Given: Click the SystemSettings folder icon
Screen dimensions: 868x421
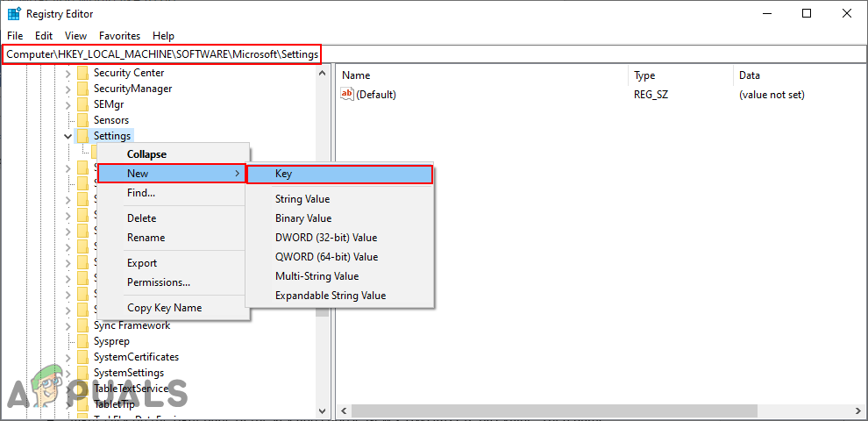Looking at the screenshot, I should [x=83, y=373].
